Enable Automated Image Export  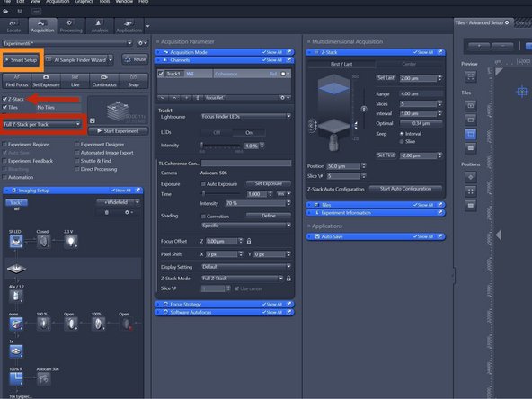pos(77,153)
